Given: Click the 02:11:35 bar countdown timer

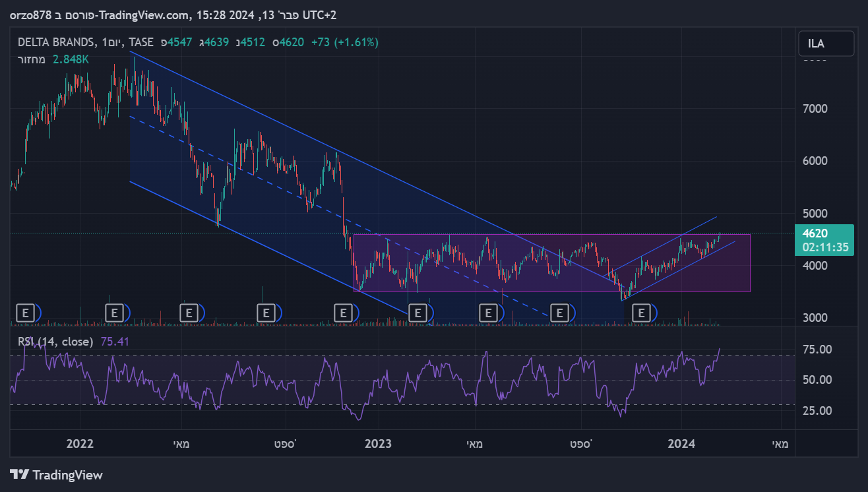Looking at the screenshot, I should pos(825,248).
